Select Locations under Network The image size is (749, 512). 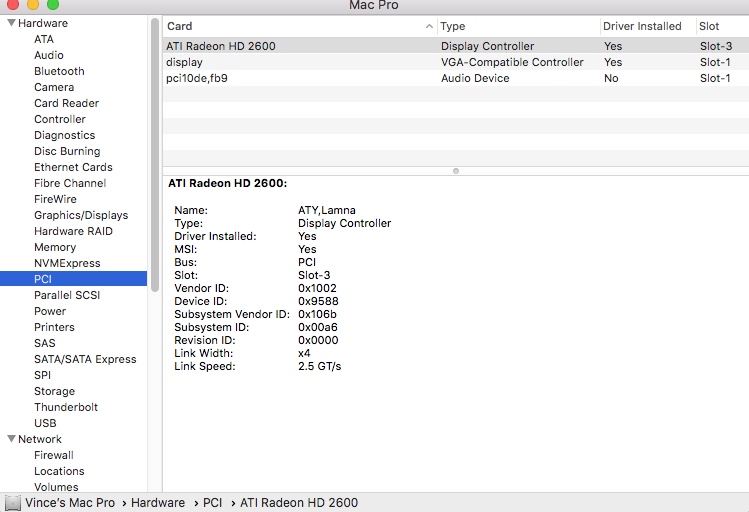59,471
